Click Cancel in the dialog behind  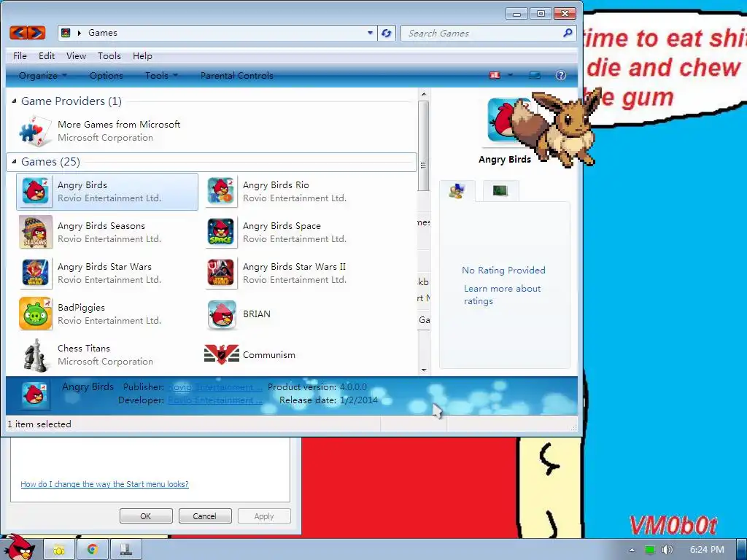[205, 516]
